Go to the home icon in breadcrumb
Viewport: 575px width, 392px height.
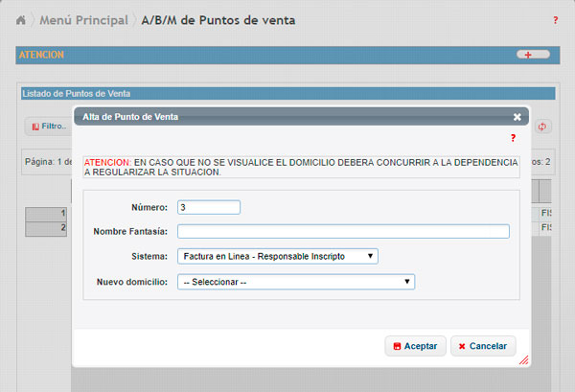pyautogui.click(x=21, y=20)
